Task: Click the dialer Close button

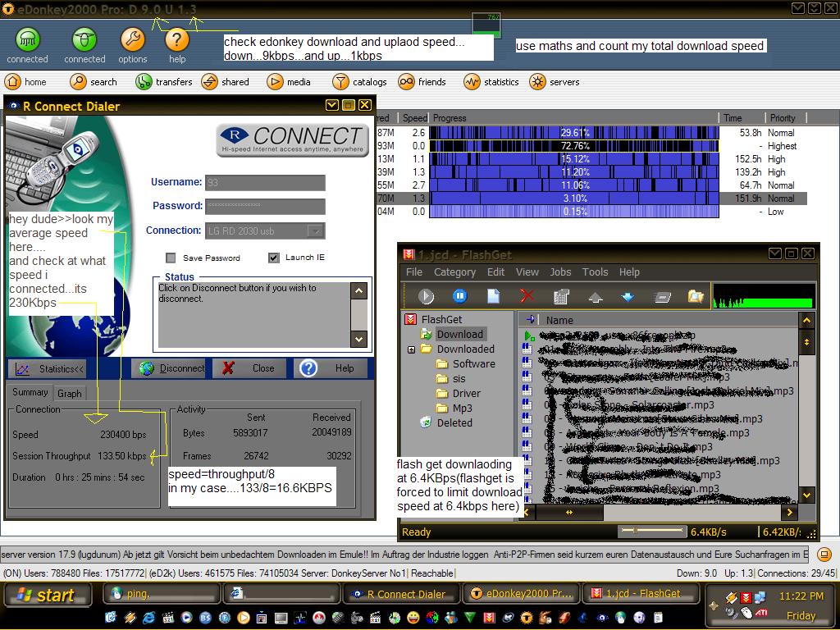Action: tap(249, 368)
